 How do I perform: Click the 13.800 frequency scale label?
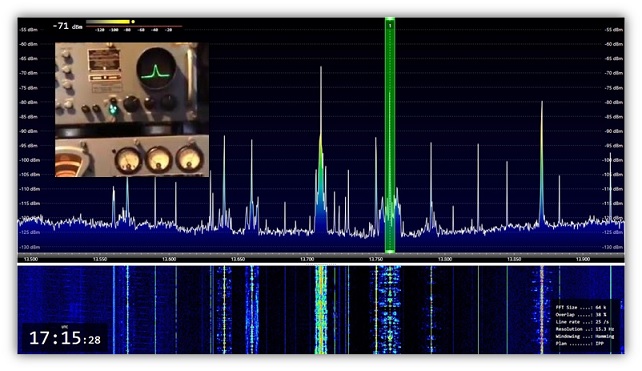click(445, 259)
